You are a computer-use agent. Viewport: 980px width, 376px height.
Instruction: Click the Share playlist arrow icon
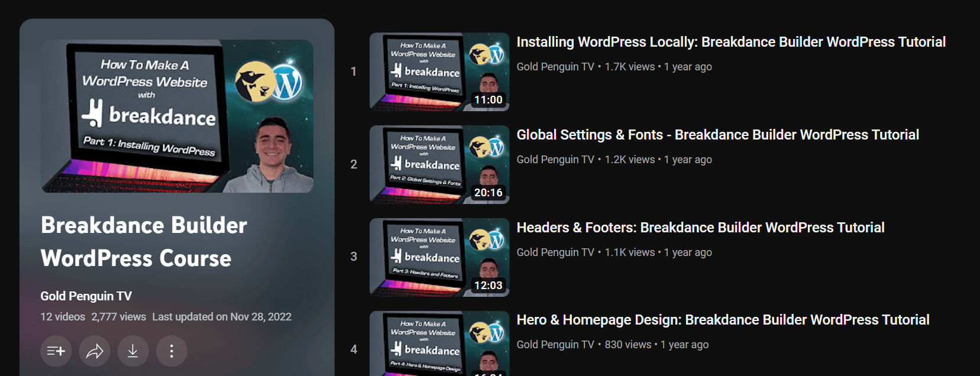(x=95, y=351)
